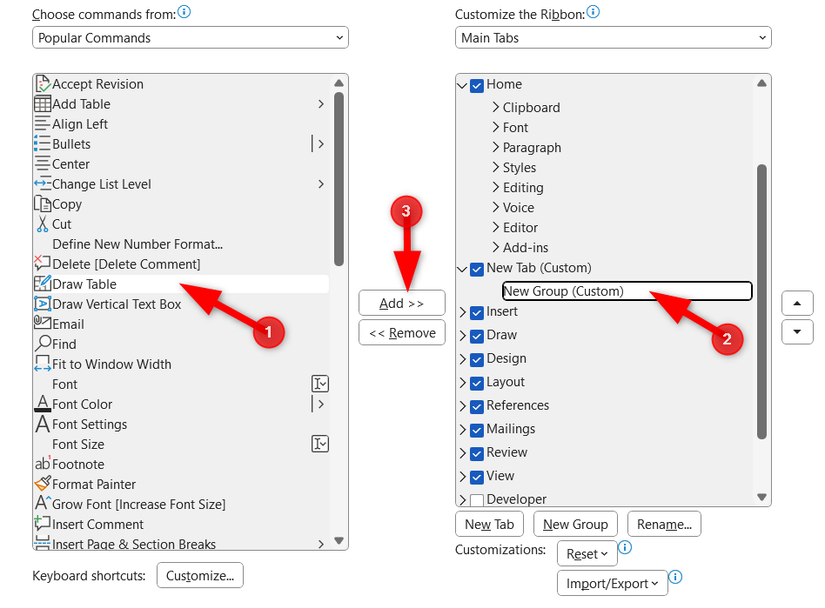Select the Draw Table command icon
The height and width of the screenshot is (608, 825).
click(x=42, y=283)
